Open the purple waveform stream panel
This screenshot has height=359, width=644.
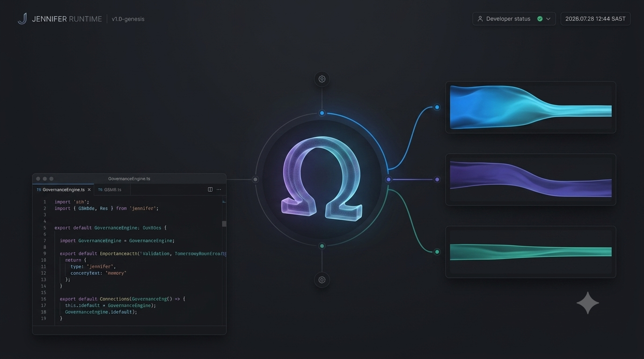coord(531,179)
